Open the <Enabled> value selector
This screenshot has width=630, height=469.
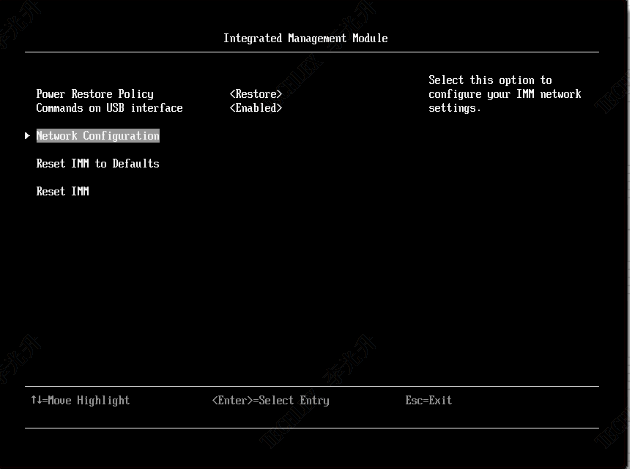[256, 108]
